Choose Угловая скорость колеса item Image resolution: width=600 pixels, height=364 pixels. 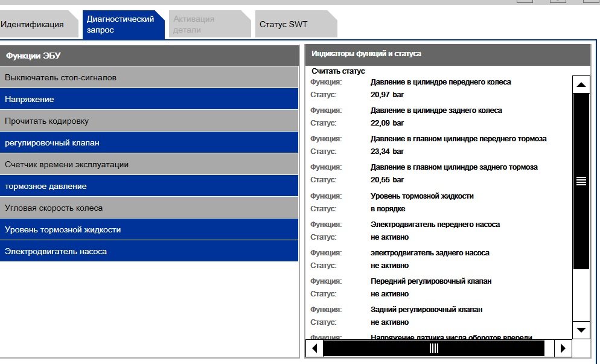pyautogui.click(x=149, y=208)
